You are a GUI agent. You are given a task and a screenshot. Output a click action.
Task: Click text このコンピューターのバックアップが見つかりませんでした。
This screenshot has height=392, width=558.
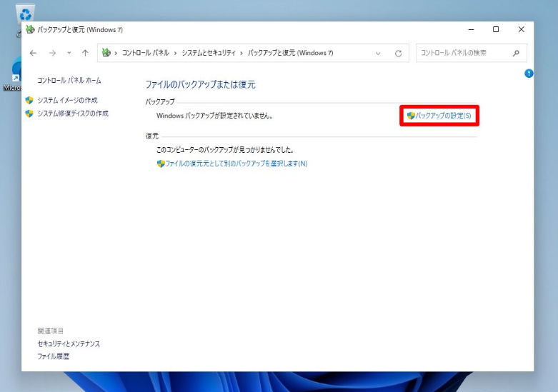[x=225, y=150]
